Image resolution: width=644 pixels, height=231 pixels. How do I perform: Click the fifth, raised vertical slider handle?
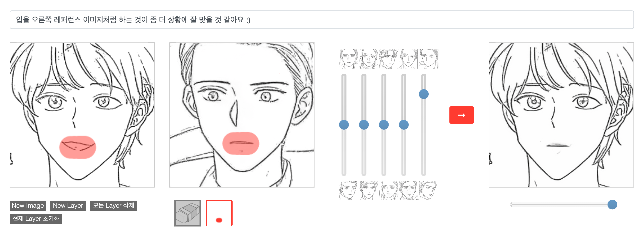point(424,94)
